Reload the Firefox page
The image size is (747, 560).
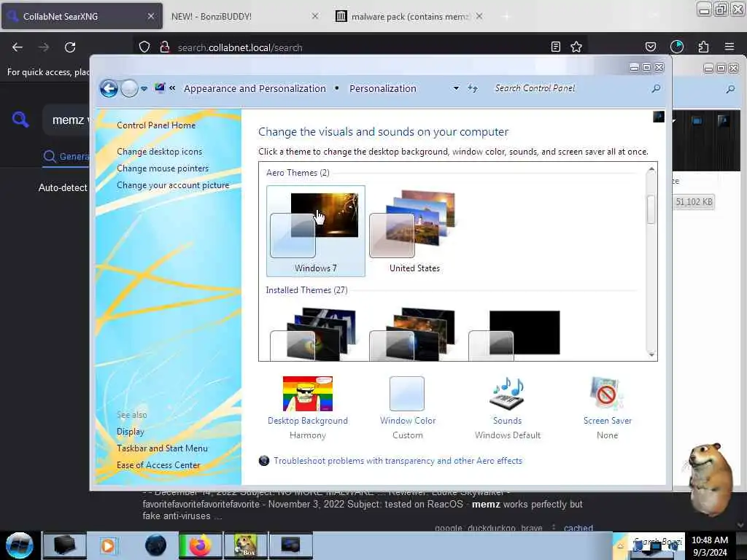(70, 47)
